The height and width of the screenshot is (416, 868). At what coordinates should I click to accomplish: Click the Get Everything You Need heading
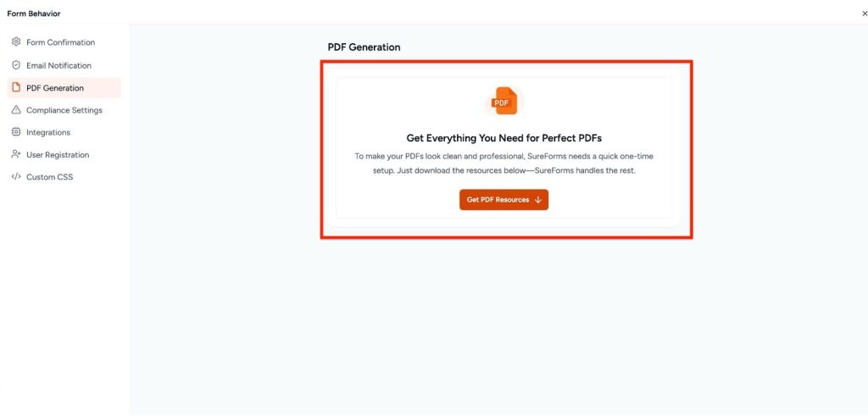[x=504, y=138]
